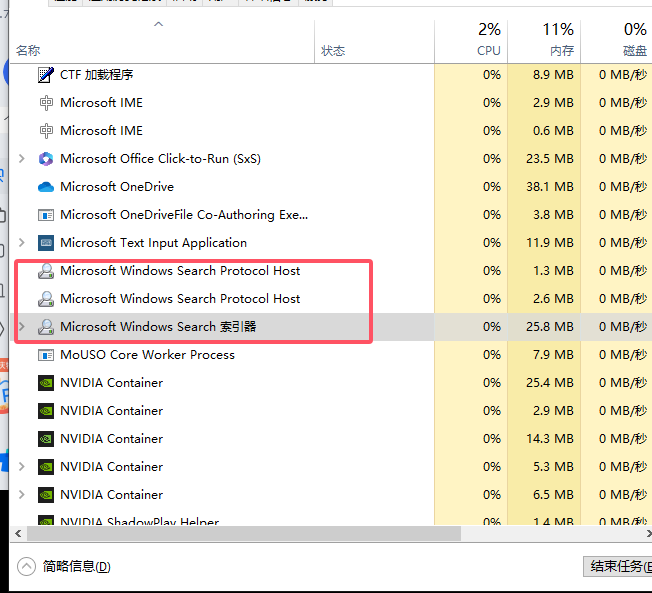Screen dimensions: 652x593
Task: Click the Microsoft Office Click-to-Run icon
Action: (x=46, y=159)
